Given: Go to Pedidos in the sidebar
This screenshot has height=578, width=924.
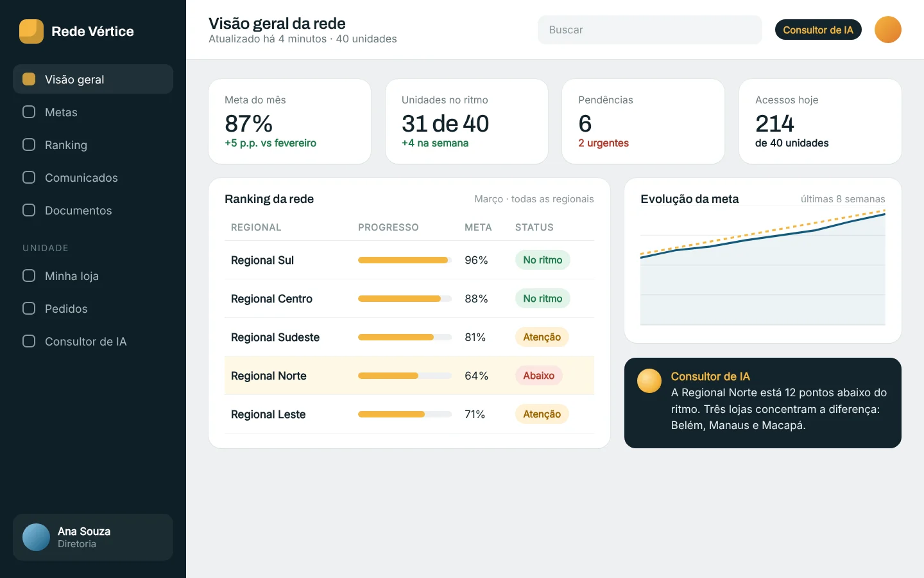Looking at the screenshot, I should tap(93, 308).
